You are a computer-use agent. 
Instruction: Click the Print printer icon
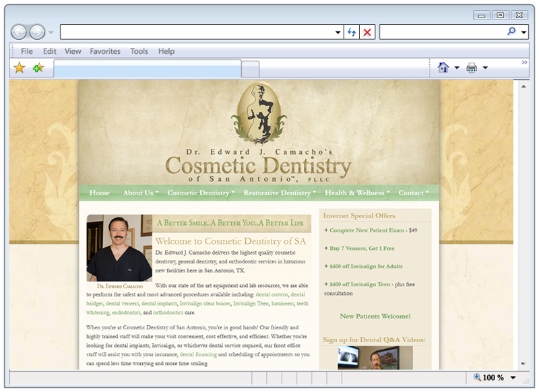[472, 67]
